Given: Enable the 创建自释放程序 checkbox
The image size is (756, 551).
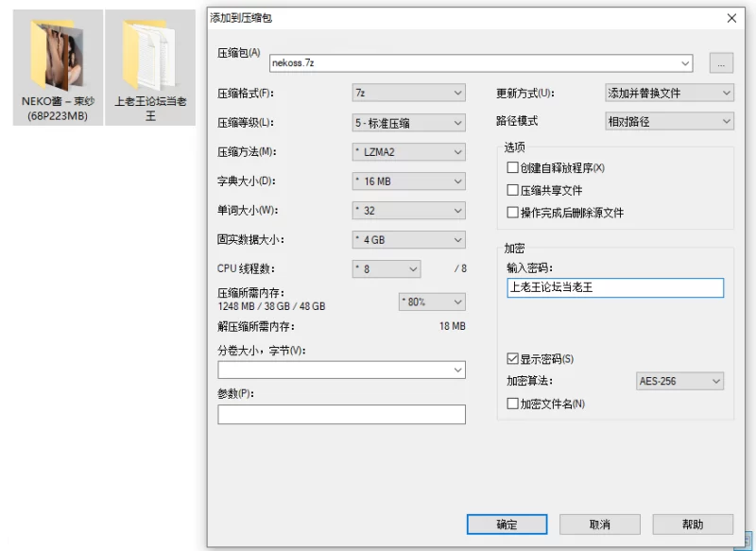Looking at the screenshot, I should pos(511,168).
